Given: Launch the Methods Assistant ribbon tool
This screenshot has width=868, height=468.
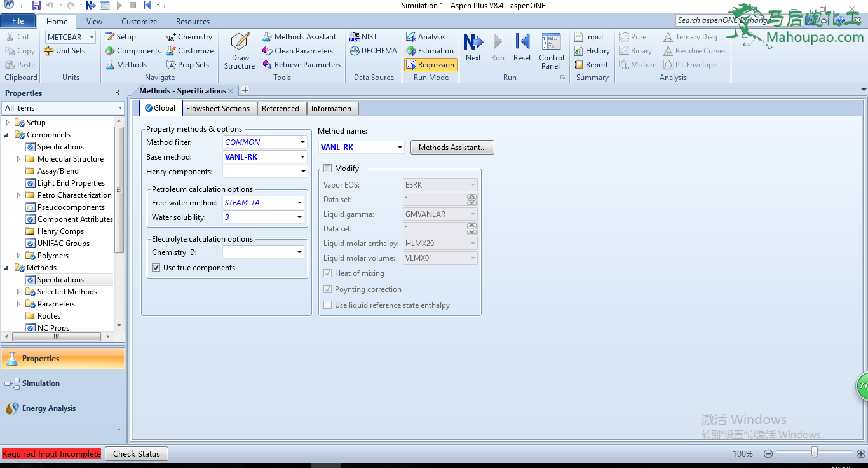Looking at the screenshot, I should click(299, 37).
